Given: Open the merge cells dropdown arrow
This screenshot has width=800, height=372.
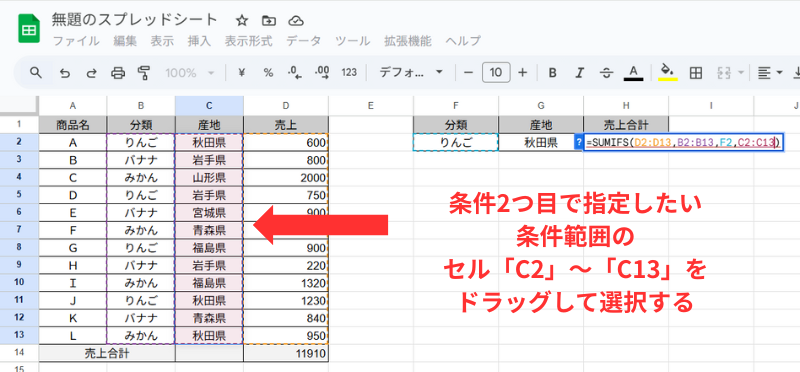Looking at the screenshot, I should point(741,73).
